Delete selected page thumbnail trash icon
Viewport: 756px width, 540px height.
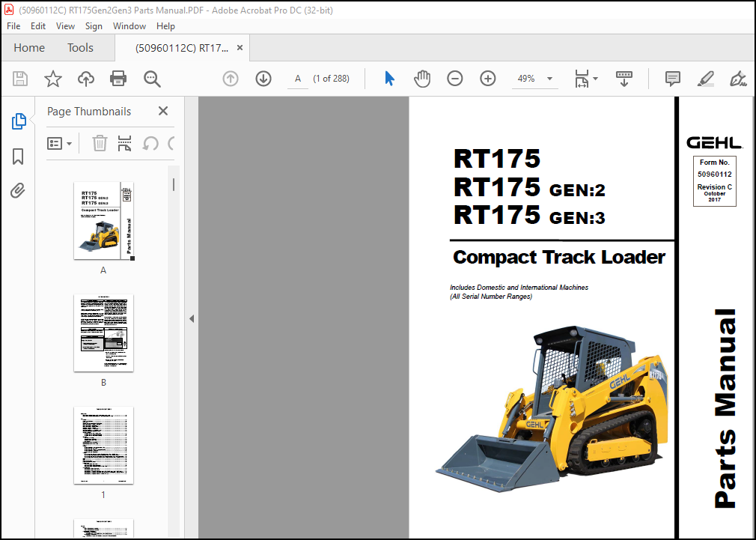[x=100, y=143]
